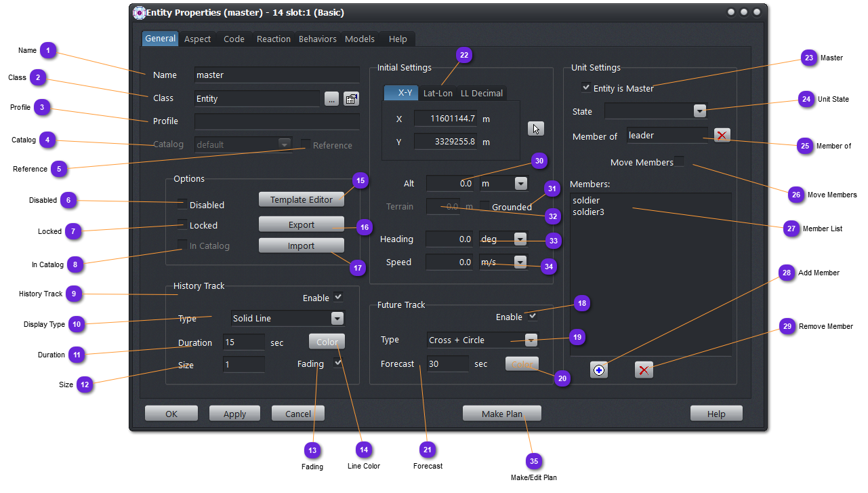Toggle the Entity is Master checkbox
868x493 pixels.
click(x=586, y=88)
